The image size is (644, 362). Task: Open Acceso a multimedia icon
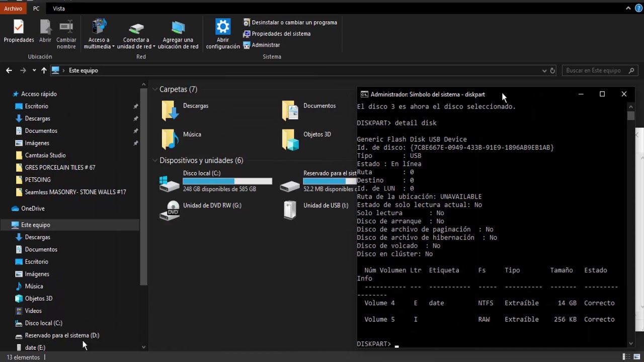pos(99,34)
